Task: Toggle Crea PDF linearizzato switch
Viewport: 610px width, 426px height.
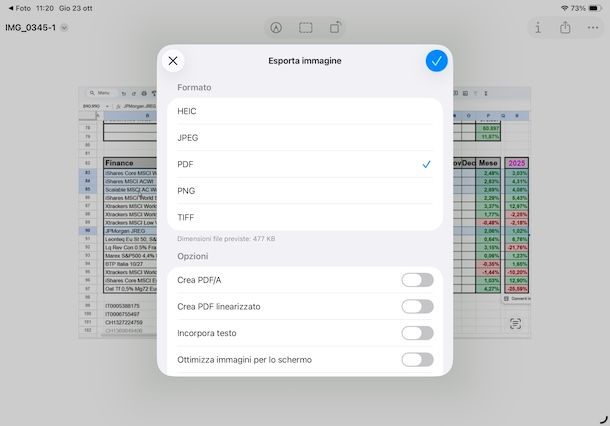Action: pyautogui.click(x=417, y=306)
